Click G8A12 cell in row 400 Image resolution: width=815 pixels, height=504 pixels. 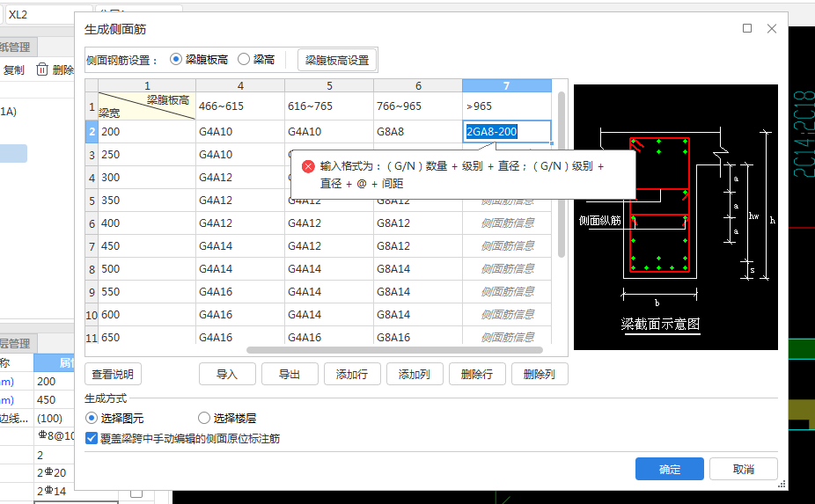click(x=418, y=223)
